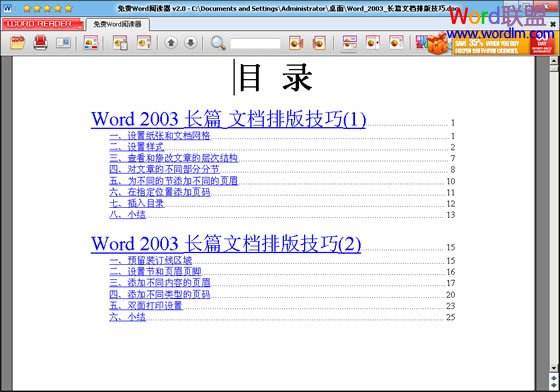Open the 六、小结 link under part (2)

pos(128,317)
